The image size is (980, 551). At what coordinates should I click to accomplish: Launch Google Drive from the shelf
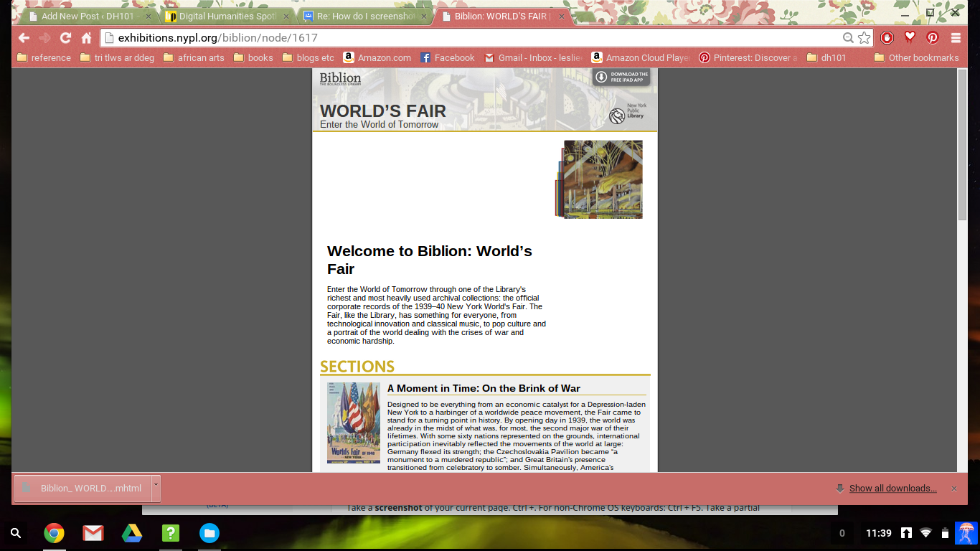point(131,533)
